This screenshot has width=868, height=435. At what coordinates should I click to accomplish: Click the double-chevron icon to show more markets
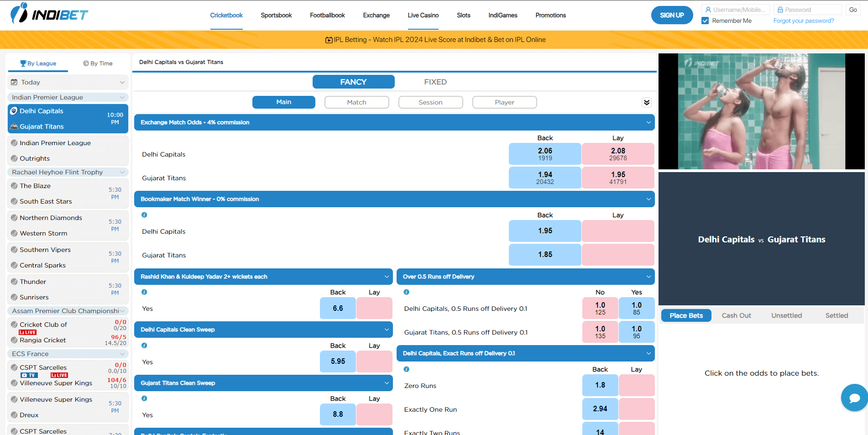coord(647,102)
